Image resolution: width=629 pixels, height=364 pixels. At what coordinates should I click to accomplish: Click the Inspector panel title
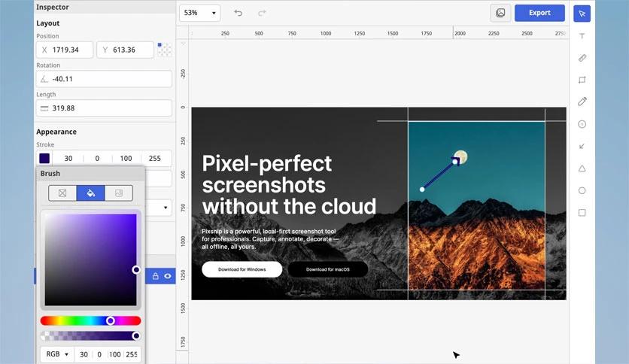tap(52, 8)
